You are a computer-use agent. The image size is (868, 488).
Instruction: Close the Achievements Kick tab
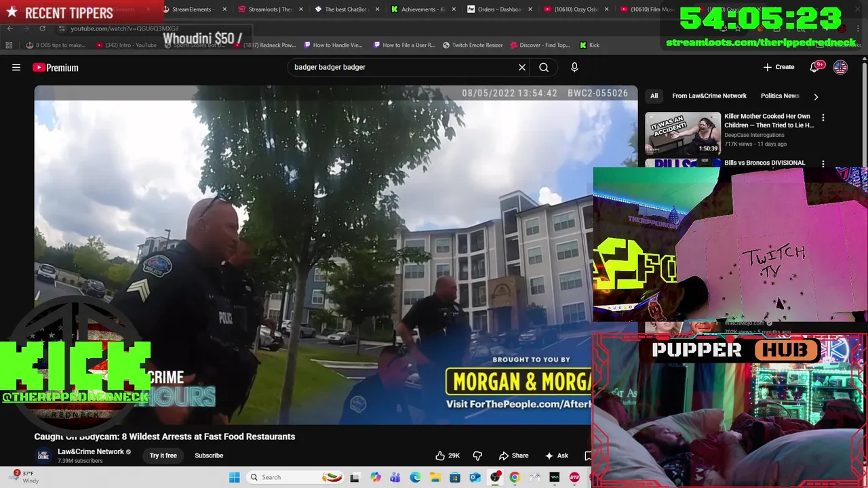pos(454,9)
